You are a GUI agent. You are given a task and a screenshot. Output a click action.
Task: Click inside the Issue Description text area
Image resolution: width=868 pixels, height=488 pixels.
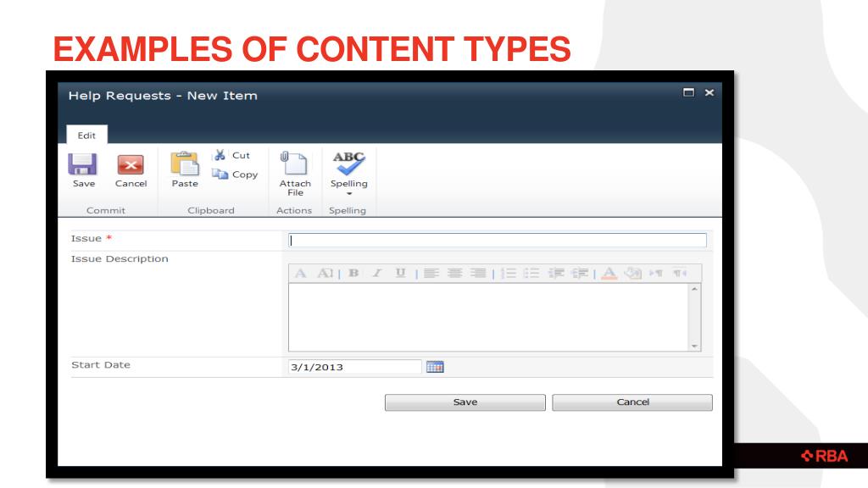tap(487, 317)
